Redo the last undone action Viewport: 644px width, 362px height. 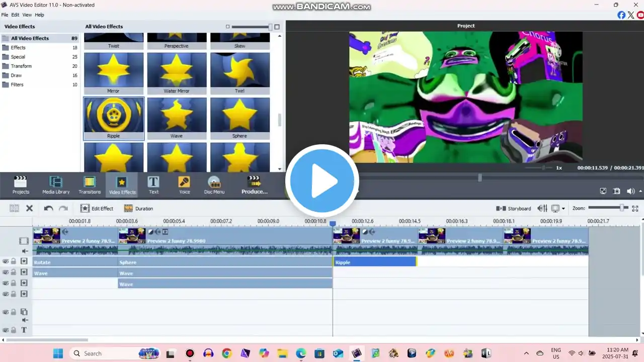[x=63, y=208]
